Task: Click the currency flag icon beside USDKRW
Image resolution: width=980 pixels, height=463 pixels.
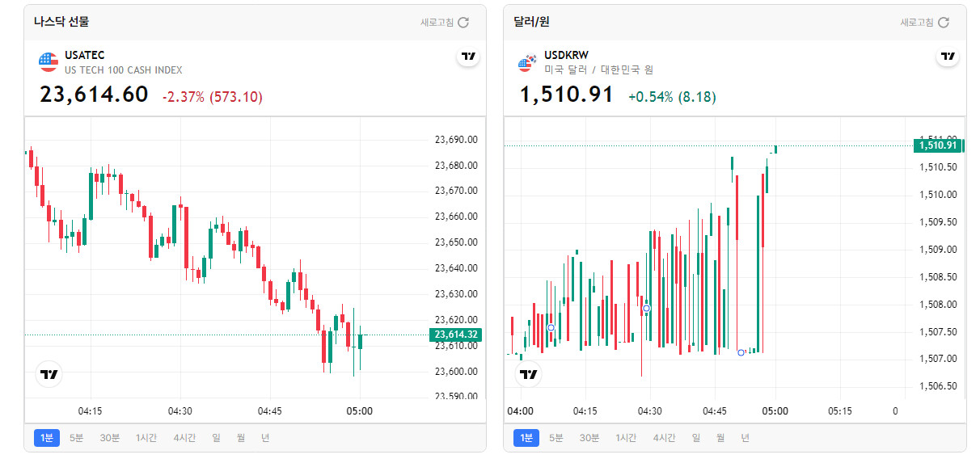Action: 529,61
